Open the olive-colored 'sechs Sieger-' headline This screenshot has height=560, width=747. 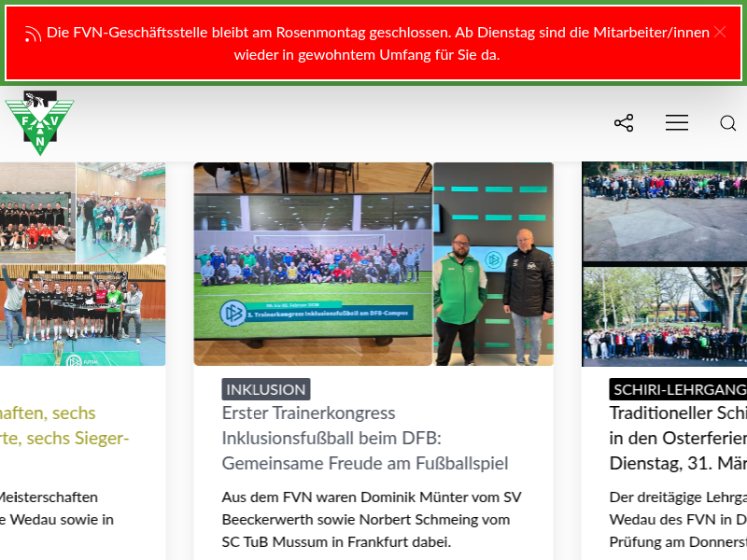(65, 426)
